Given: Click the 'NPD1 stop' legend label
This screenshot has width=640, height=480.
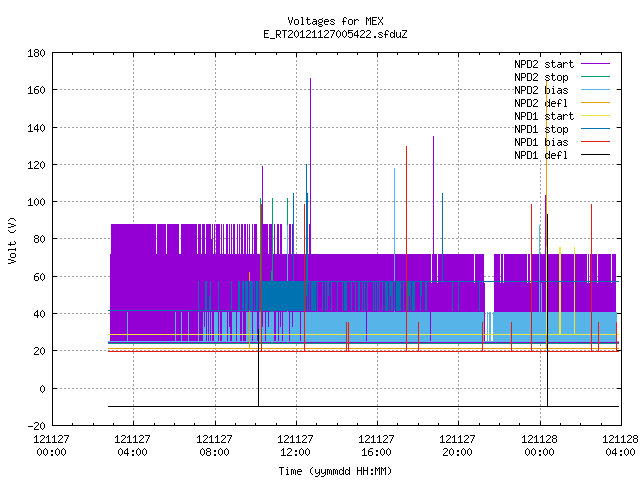Looking at the screenshot, I should [x=541, y=129].
